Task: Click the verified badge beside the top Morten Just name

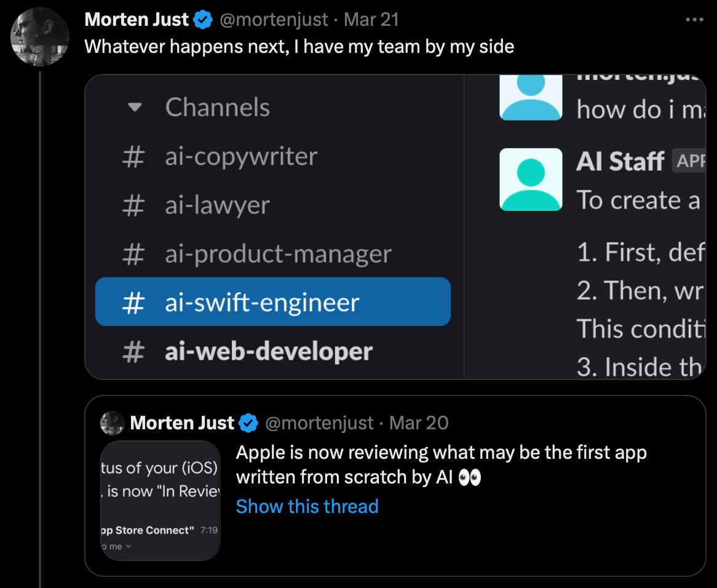Action: [203, 20]
